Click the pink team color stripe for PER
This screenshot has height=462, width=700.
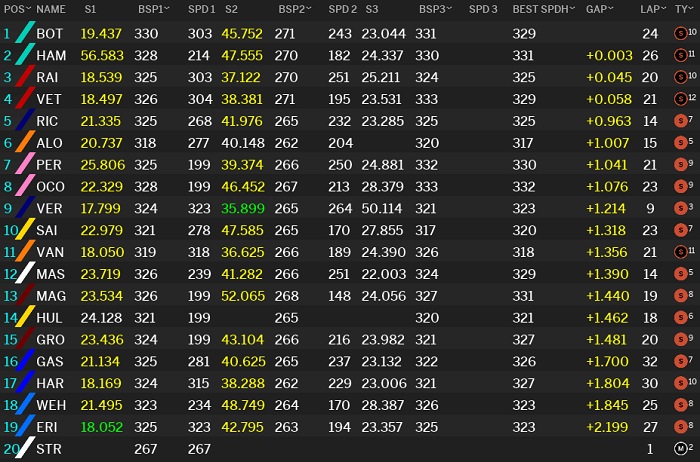pos(25,165)
